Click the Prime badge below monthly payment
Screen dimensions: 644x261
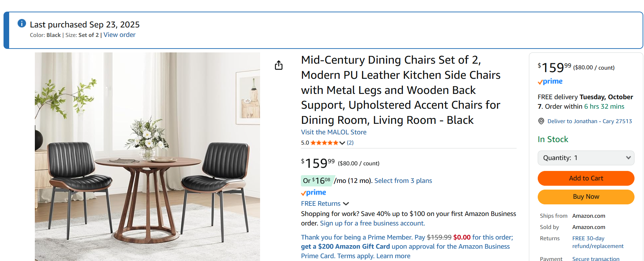(x=314, y=193)
